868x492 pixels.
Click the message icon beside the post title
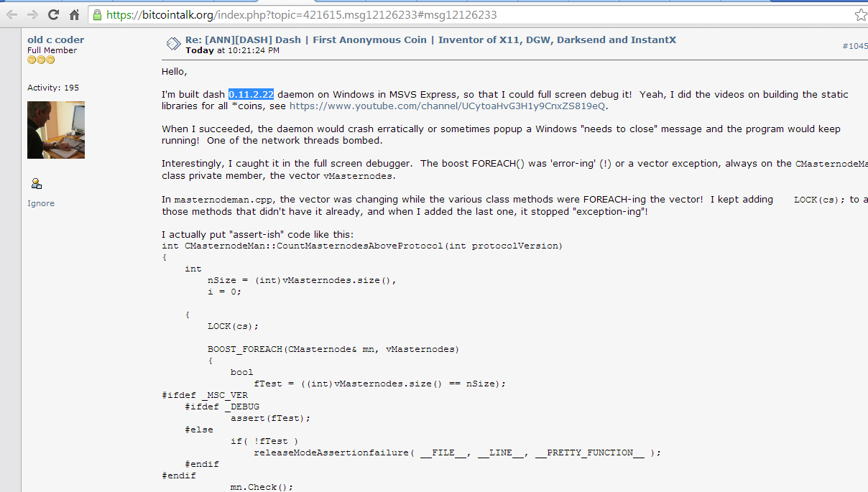click(x=173, y=44)
